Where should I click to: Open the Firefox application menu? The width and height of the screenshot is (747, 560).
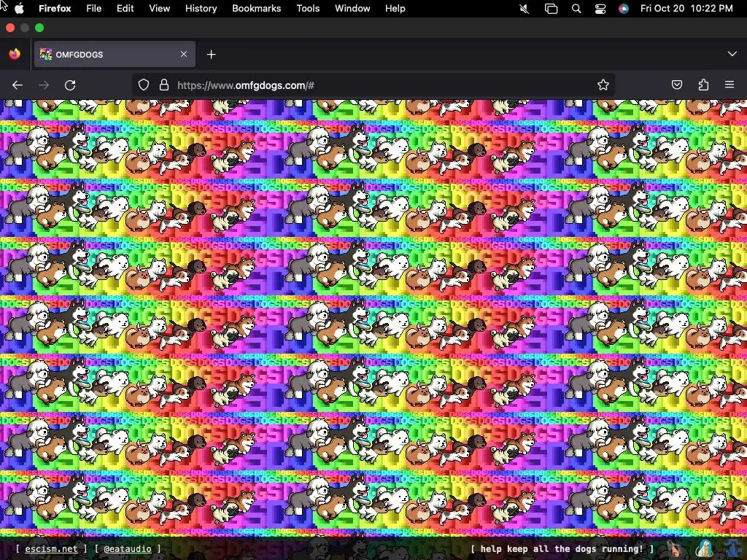55,9
